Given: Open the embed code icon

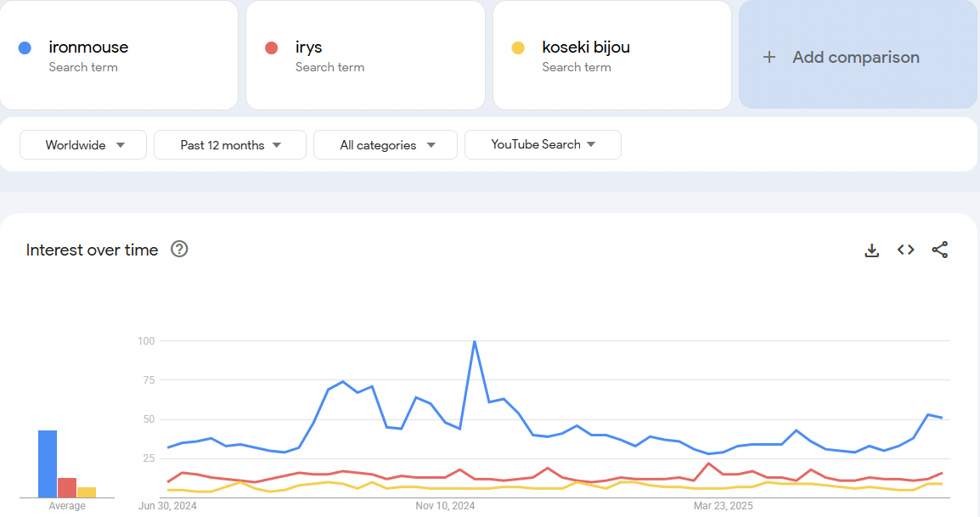Looking at the screenshot, I should (x=906, y=250).
